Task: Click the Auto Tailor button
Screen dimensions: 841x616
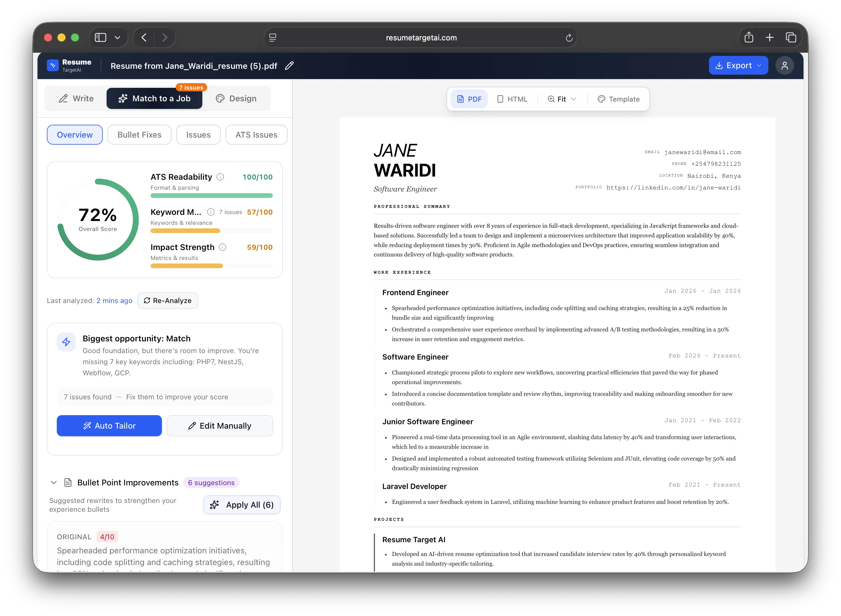Action: pyautogui.click(x=109, y=425)
